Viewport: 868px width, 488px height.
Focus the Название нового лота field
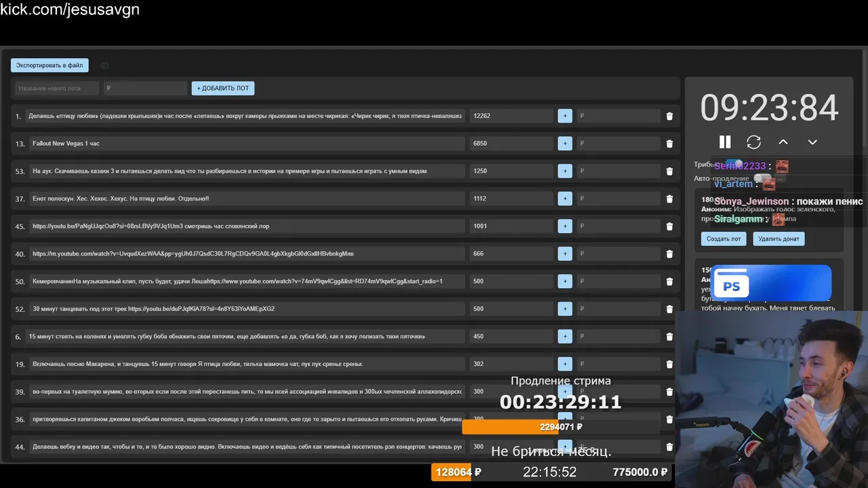coord(57,88)
